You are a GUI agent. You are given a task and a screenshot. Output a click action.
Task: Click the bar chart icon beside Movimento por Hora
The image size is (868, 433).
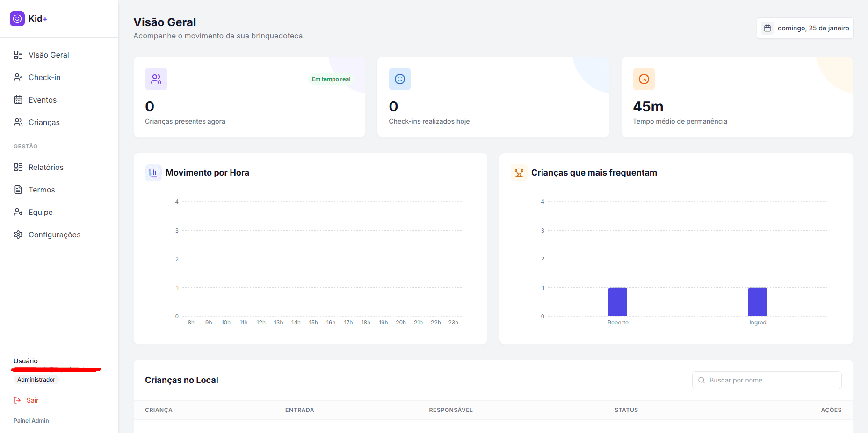153,173
